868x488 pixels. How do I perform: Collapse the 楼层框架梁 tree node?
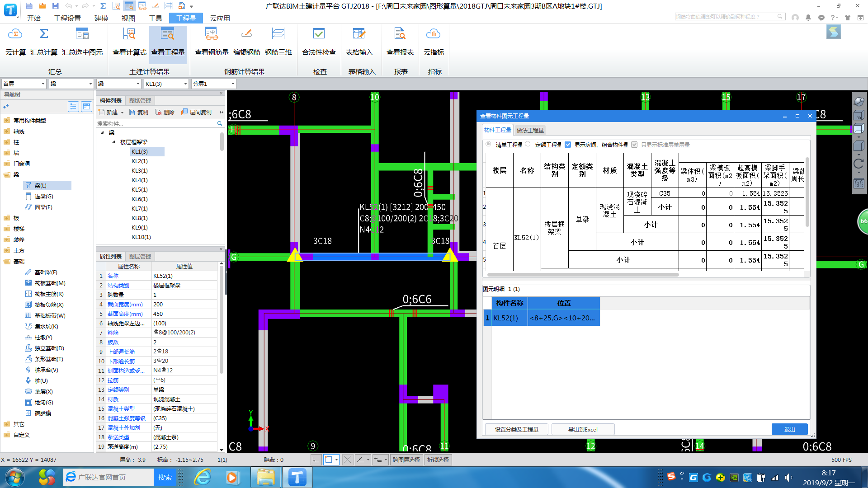point(113,142)
